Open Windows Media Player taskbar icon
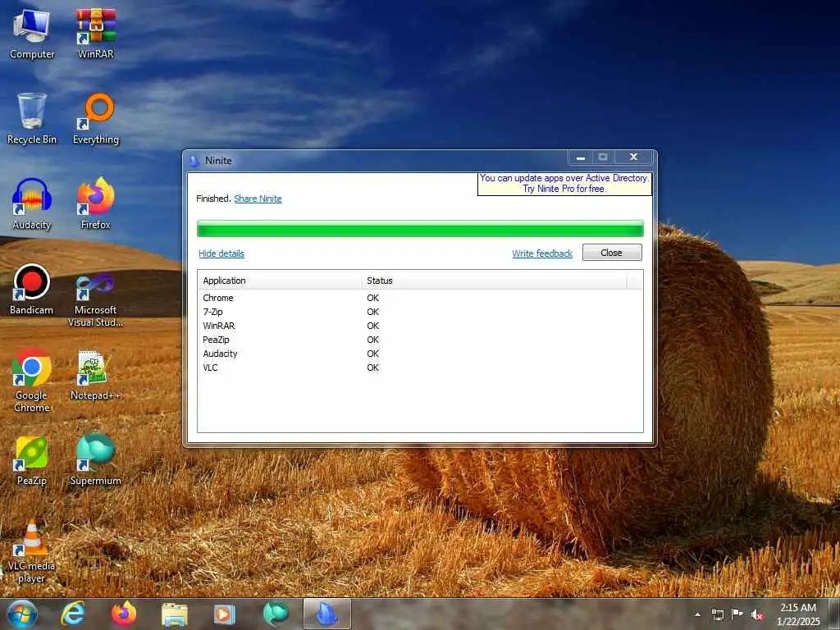 tap(225, 614)
